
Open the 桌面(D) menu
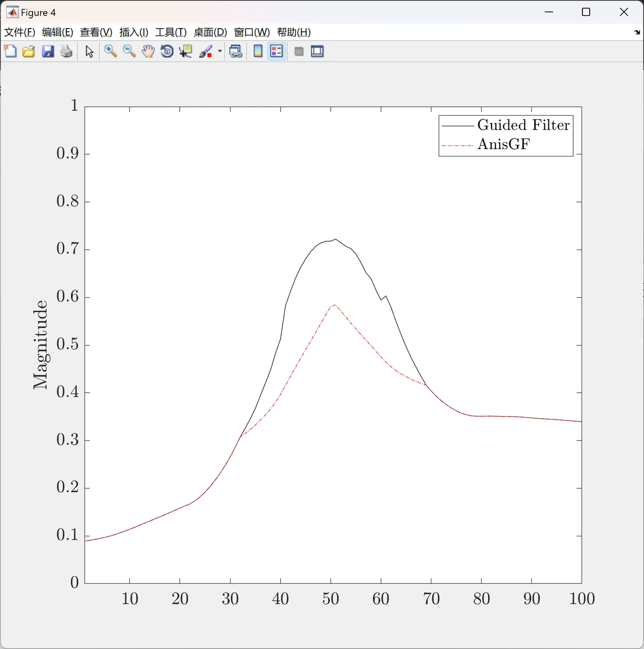point(211,32)
